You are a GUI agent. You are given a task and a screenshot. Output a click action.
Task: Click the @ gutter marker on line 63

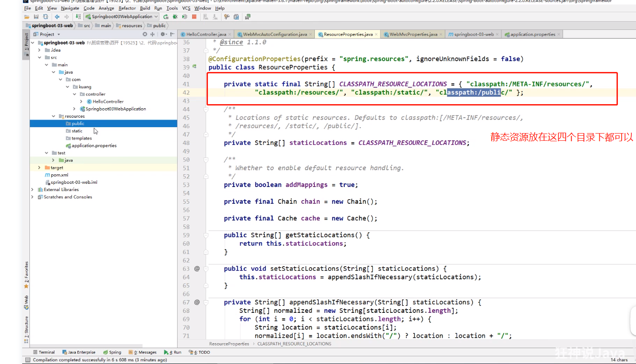pyautogui.click(x=197, y=268)
